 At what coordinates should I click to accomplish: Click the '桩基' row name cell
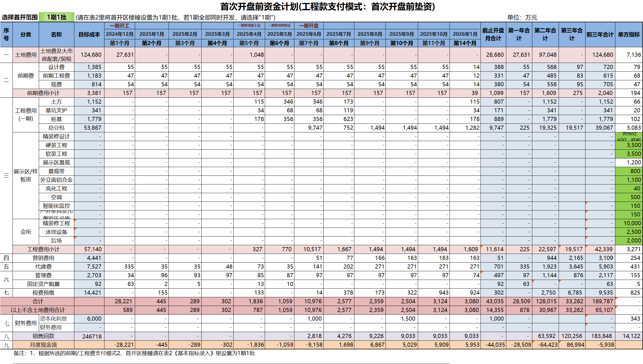pyautogui.click(x=56, y=119)
